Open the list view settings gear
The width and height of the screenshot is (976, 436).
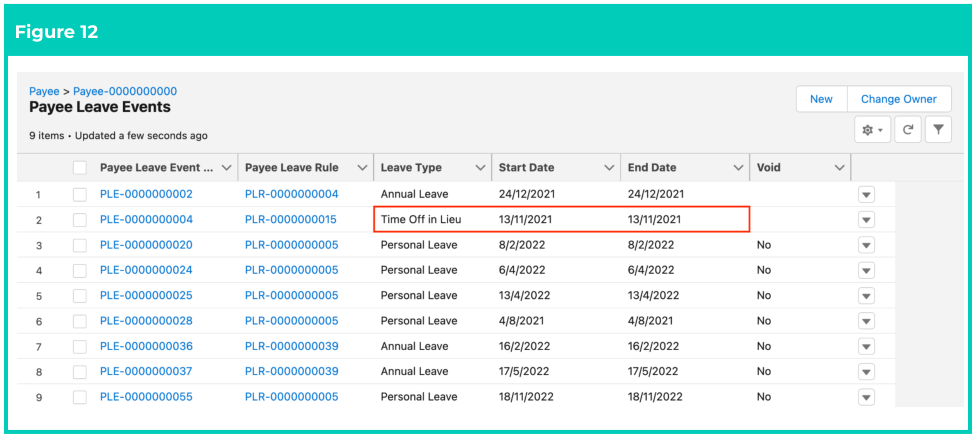(x=873, y=130)
